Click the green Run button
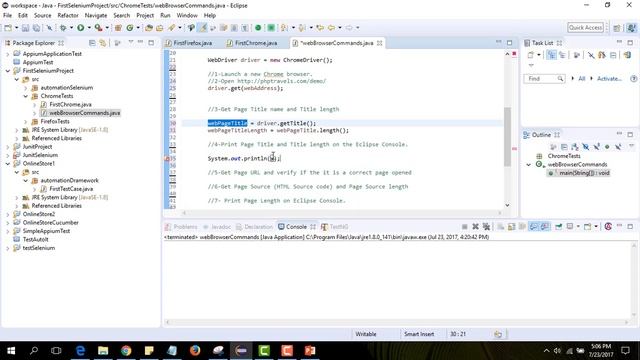Image resolution: width=640 pixels, height=360 pixels. click(x=81, y=28)
